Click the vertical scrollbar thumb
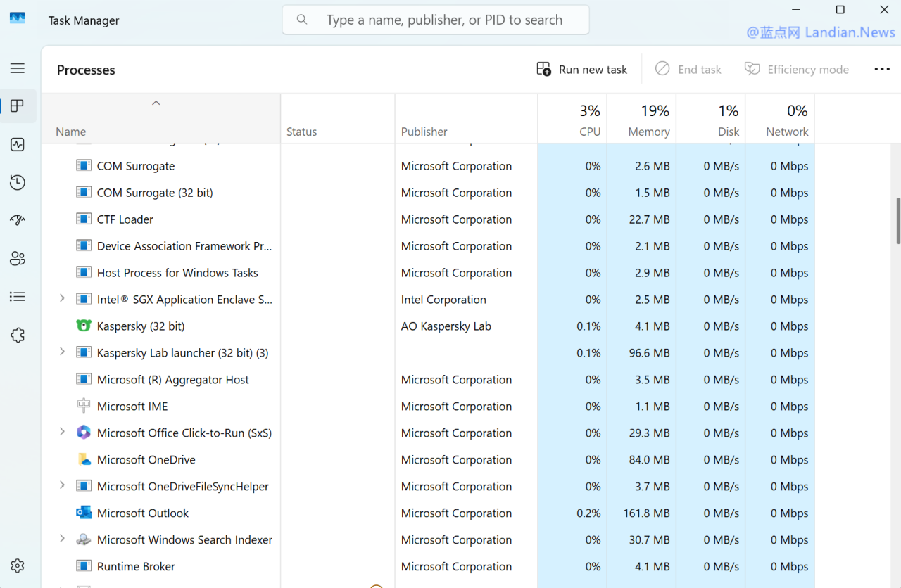The image size is (901, 588). click(898, 221)
